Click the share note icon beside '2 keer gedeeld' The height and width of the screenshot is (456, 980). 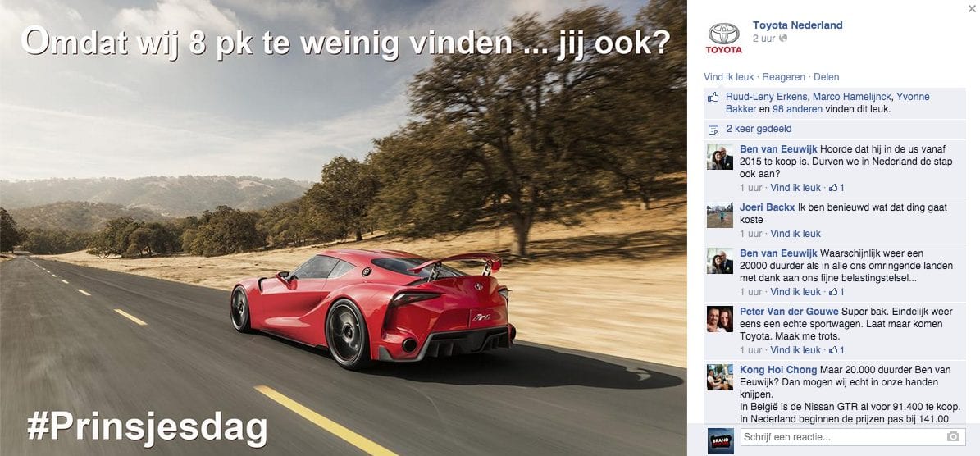click(713, 130)
